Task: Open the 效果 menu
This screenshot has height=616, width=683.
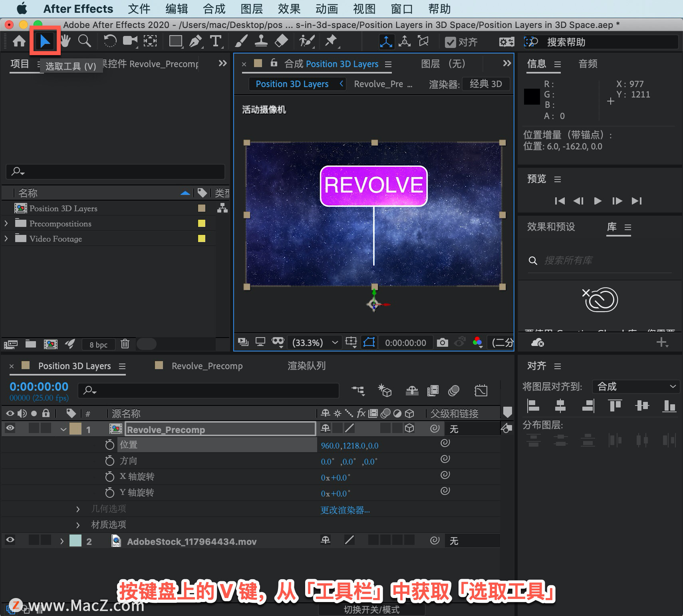Action: (x=289, y=9)
